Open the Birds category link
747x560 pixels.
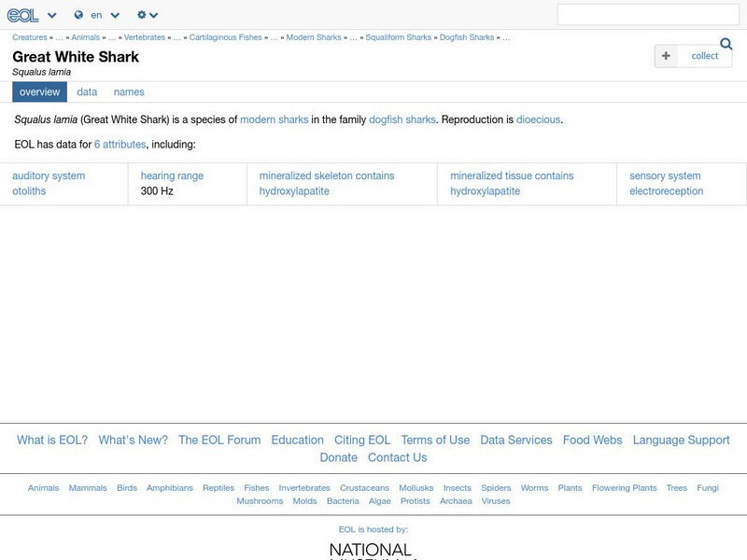[127, 487]
